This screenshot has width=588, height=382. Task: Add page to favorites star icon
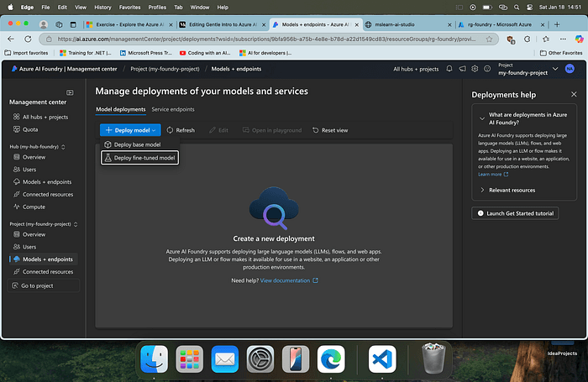tap(489, 39)
